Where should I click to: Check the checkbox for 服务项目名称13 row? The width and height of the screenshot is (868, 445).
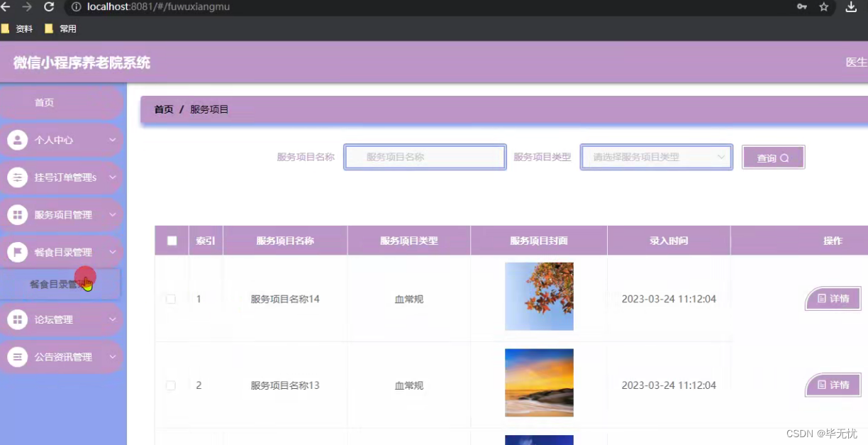[171, 385]
